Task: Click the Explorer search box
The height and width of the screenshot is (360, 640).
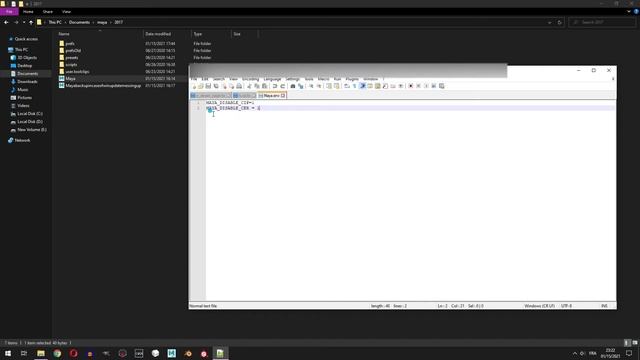Action: point(602,22)
